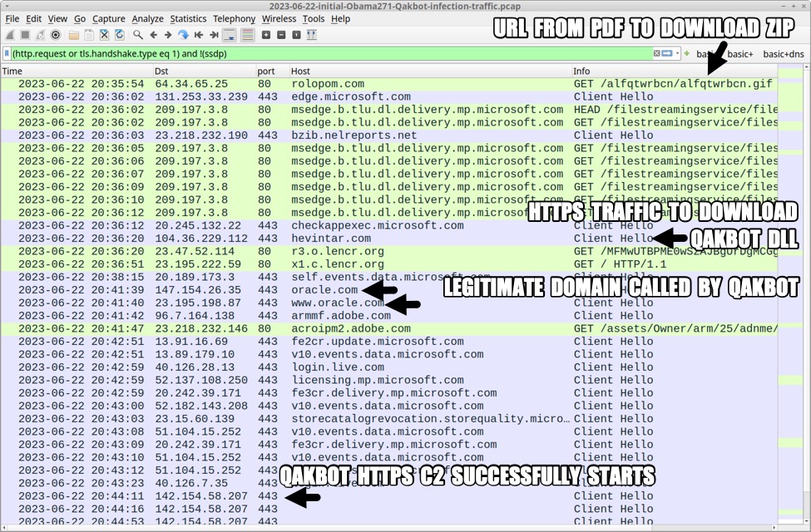811x532 pixels.
Task: Click the start capture shark fin icon
Action: point(10,35)
